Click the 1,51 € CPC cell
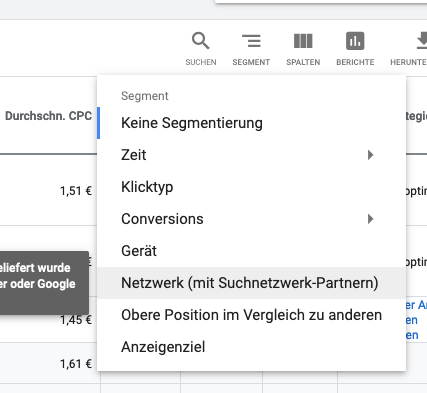This screenshot has width=427, height=393. 76,191
